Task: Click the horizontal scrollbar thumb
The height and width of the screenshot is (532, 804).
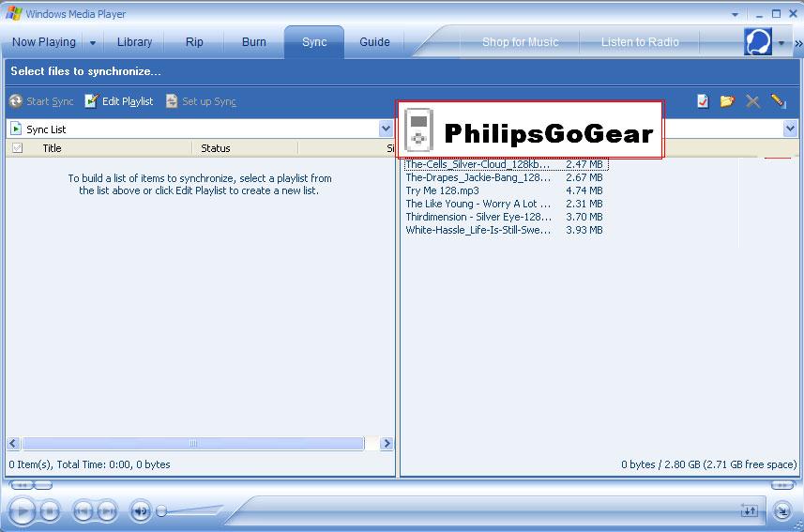Action: click(193, 443)
